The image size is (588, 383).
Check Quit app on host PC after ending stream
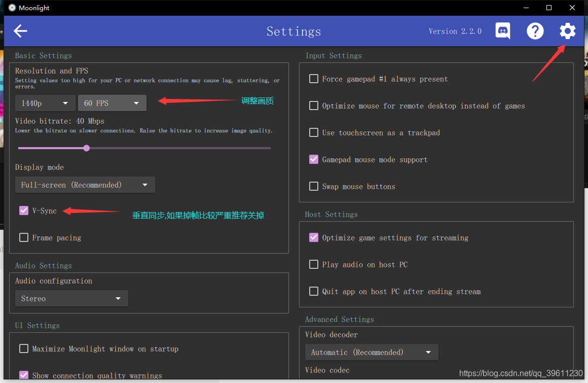(313, 291)
